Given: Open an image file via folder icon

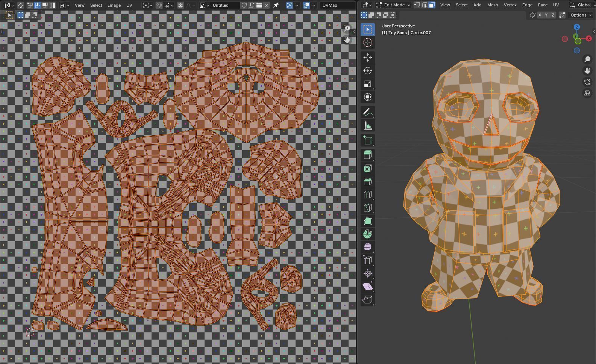Looking at the screenshot, I should [x=259, y=5].
